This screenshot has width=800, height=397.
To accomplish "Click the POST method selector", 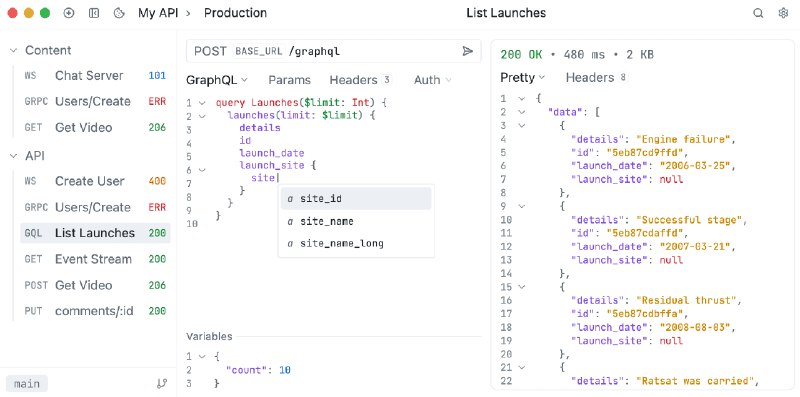I will coord(210,51).
